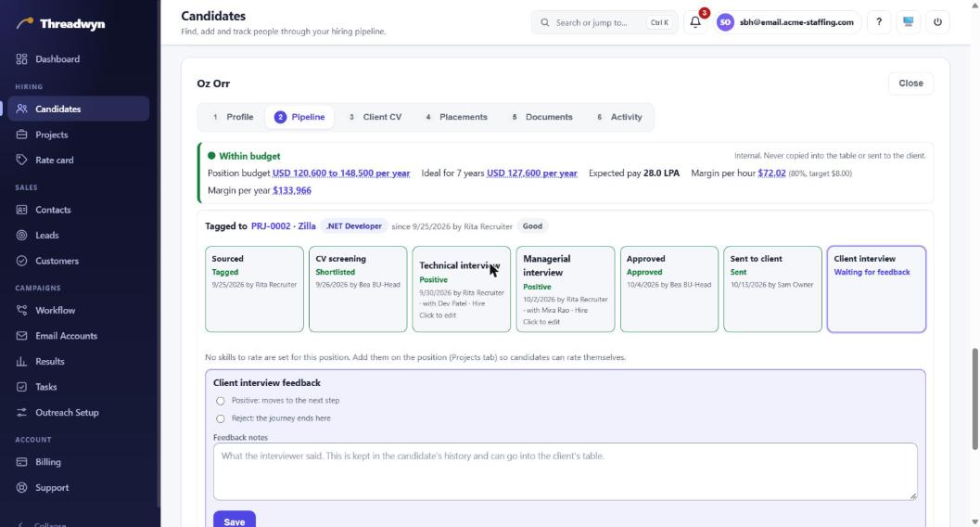The image size is (980, 527).
Task: Click the Tasks checkbox icon
Action: tap(22, 387)
